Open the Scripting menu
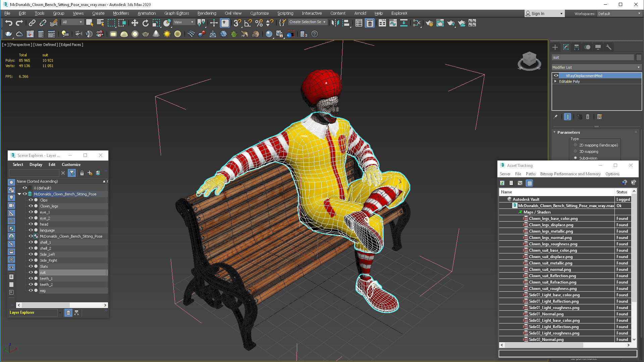 click(285, 13)
